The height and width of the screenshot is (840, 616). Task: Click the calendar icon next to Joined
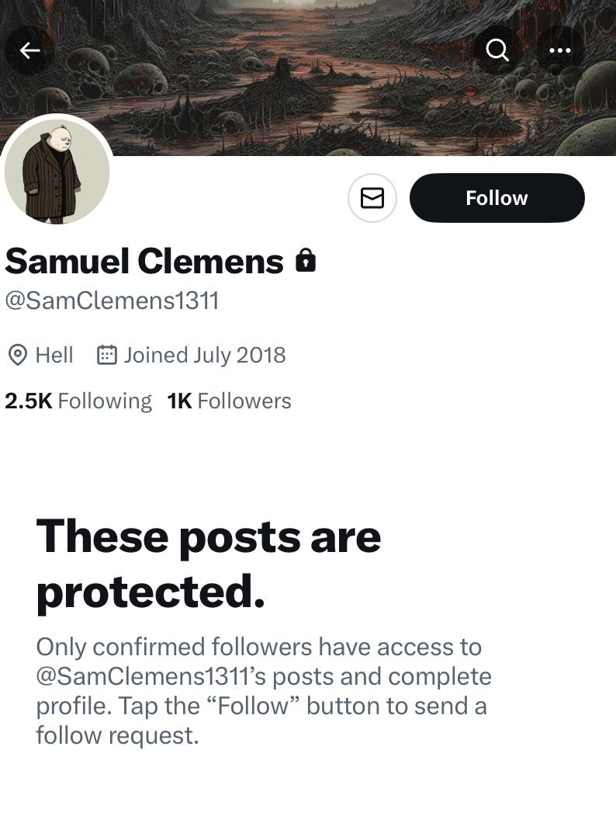click(x=106, y=356)
